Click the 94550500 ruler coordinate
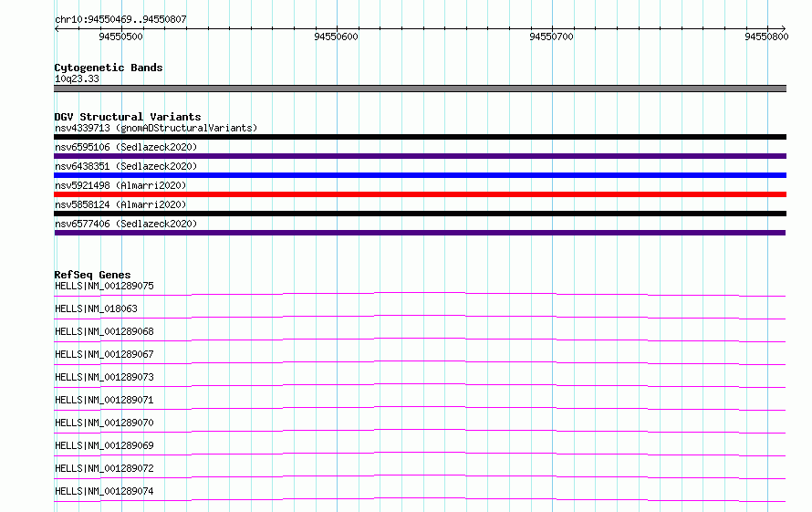Screen dimensions: 812x512 120,37
